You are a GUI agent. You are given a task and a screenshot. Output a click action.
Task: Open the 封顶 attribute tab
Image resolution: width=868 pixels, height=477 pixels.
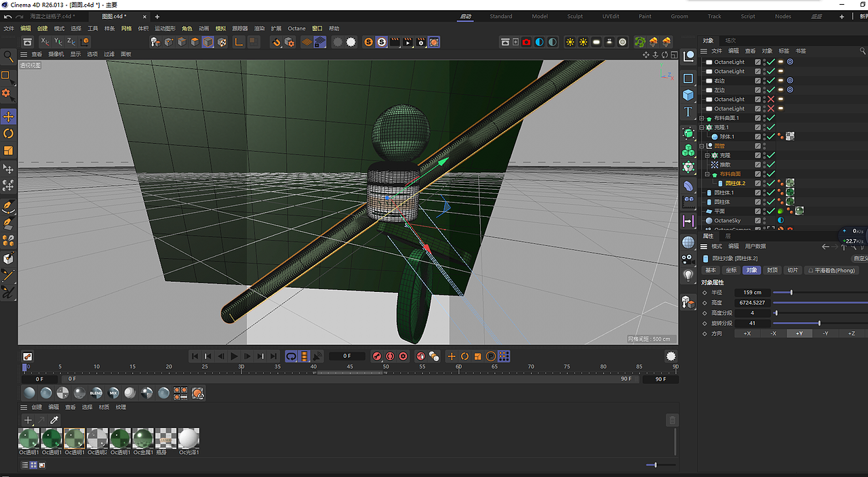772,270
